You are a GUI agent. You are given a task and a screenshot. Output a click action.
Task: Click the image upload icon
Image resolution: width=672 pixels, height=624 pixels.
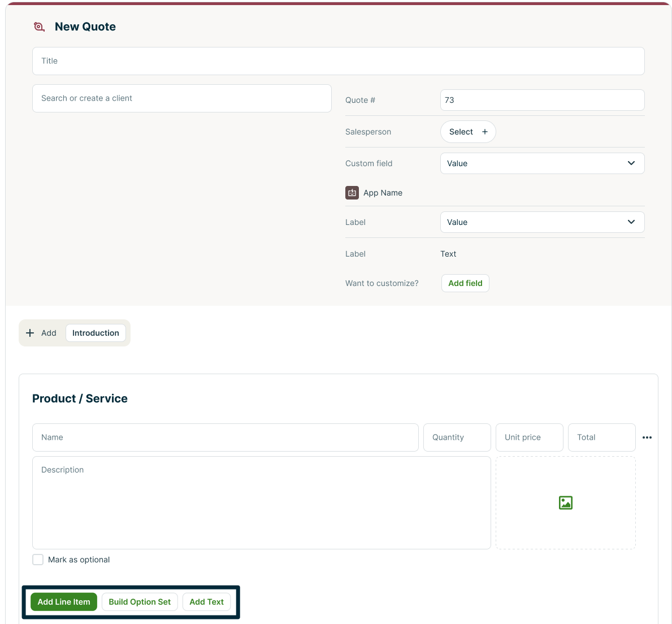click(x=565, y=502)
